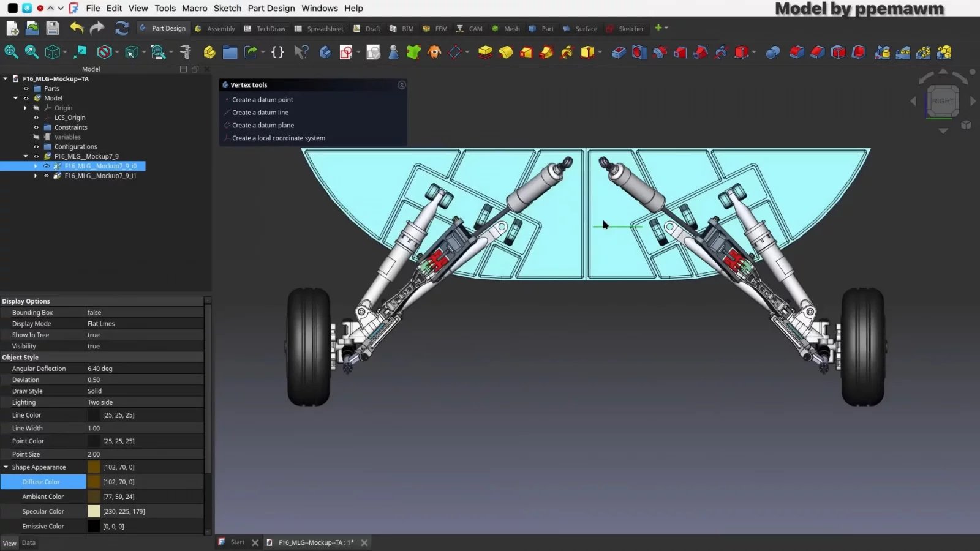Click the Create body icon
The image size is (980, 551).
(325, 52)
